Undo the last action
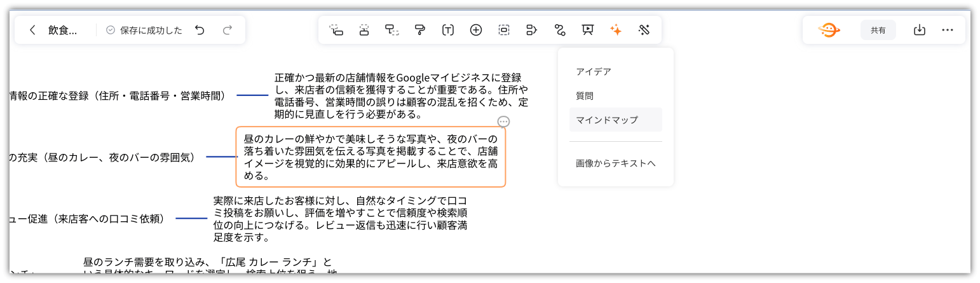The width and height of the screenshot is (980, 283). [200, 30]
